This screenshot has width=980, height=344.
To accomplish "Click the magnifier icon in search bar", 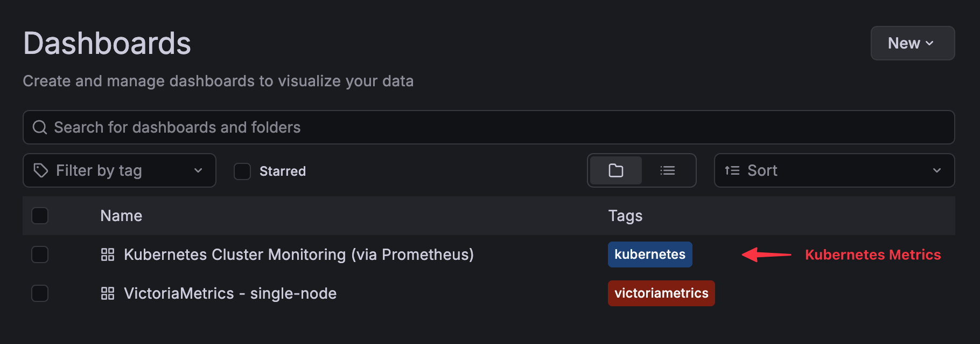I will [x=40, y=127].
